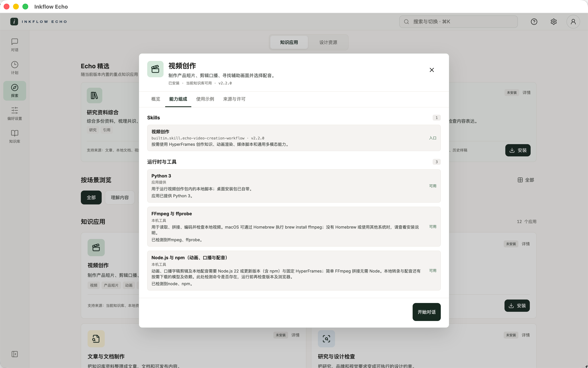588x368 pixels.
Task: Click the Skills count badge 1
Action: 436,118
